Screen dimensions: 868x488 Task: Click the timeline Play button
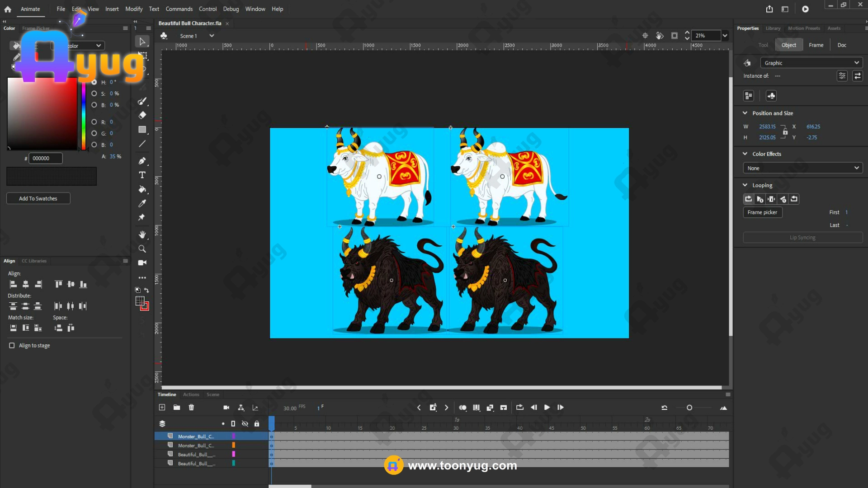pyautogui.click(x=547, y=408)
